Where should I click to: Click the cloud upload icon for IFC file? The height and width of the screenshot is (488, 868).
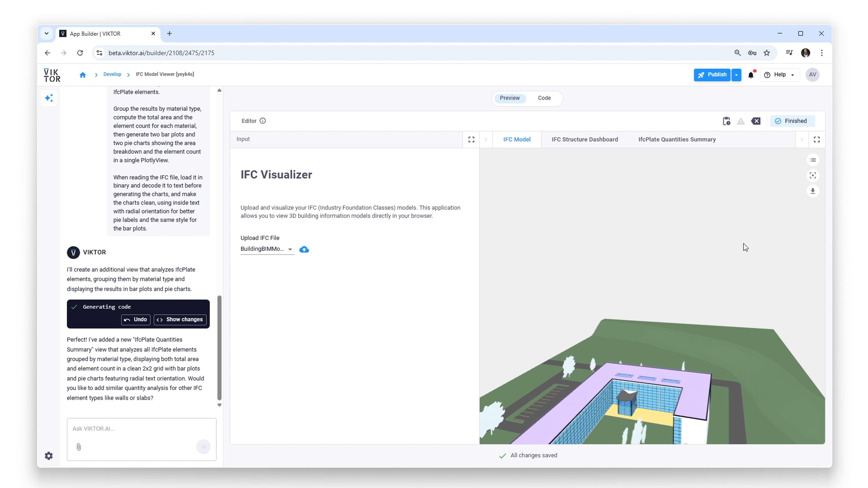(304, 249)
